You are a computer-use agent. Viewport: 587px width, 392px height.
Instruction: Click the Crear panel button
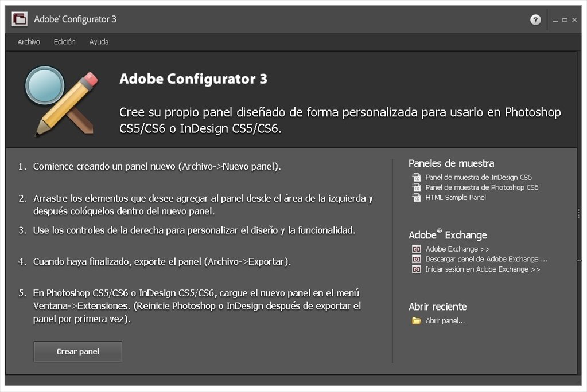(x=78, y=352)
